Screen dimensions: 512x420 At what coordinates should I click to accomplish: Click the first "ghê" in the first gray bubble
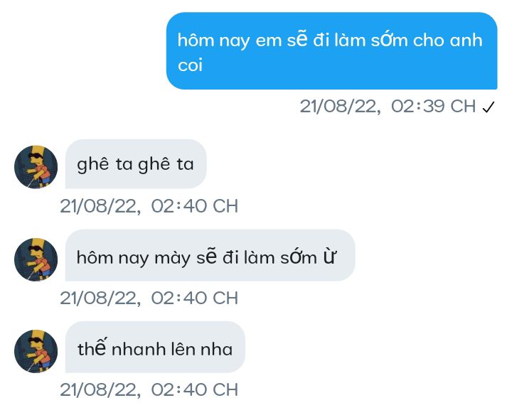92,164
